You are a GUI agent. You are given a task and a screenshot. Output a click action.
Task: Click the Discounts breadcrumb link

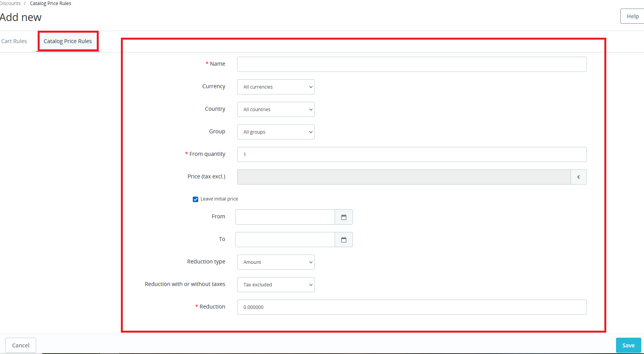pyautogui.click(x=10, y=3)
